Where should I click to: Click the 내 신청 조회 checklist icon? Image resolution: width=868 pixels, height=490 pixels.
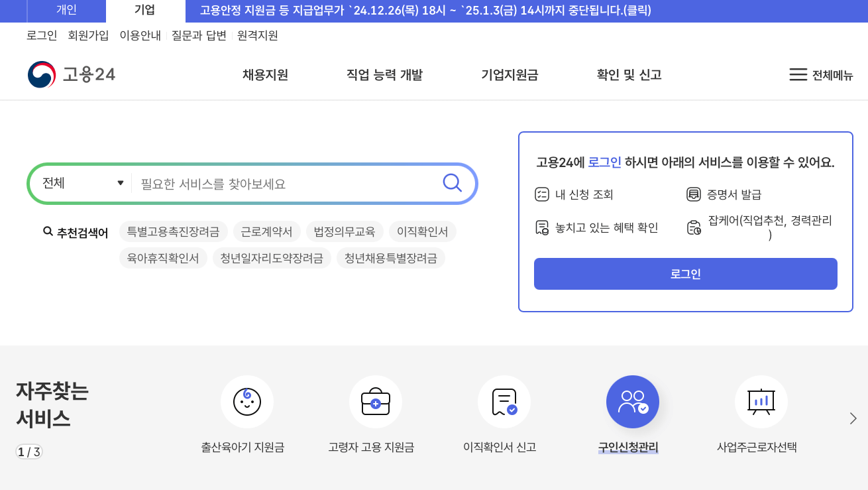coord(543,194)
